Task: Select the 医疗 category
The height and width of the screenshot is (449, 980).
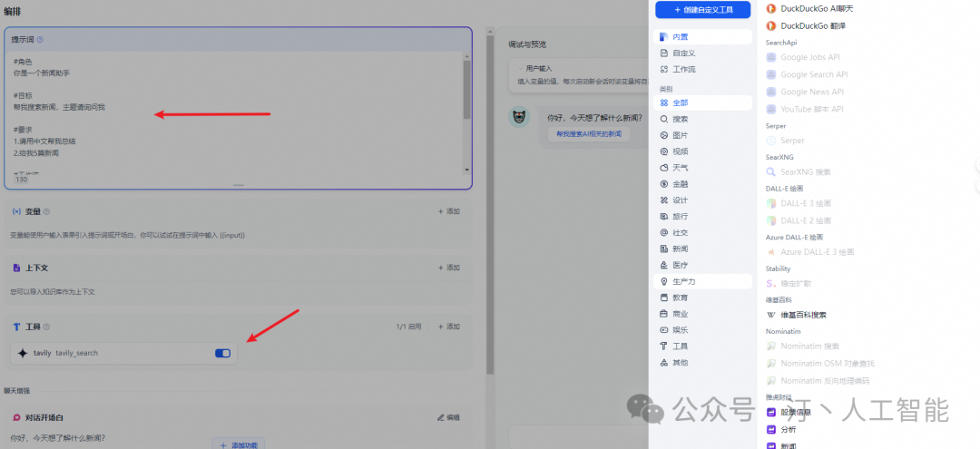Action: click(702, 265)
